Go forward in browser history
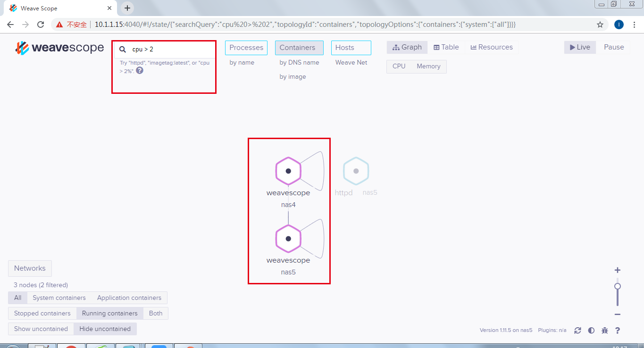Screen dimensions: 644x348 (25, 25)
